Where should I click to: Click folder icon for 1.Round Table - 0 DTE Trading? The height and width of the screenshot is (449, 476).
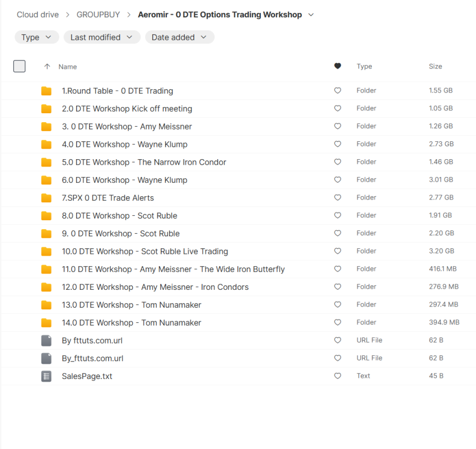tap(46, 91)
